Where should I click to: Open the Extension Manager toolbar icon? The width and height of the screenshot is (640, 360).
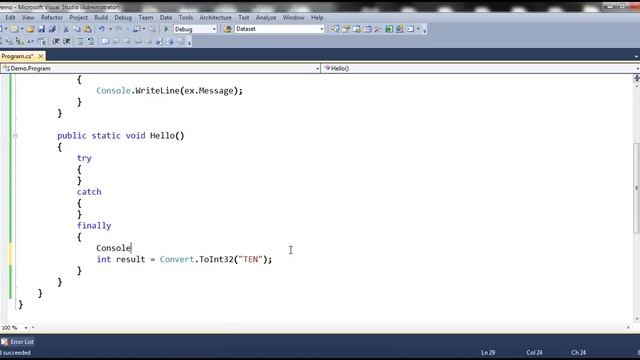tap(400, 29)
